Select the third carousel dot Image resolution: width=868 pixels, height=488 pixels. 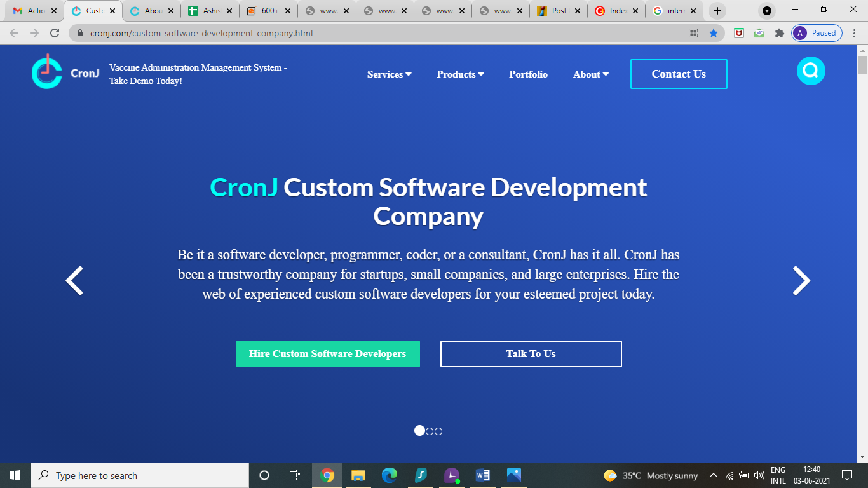(438, 431)
